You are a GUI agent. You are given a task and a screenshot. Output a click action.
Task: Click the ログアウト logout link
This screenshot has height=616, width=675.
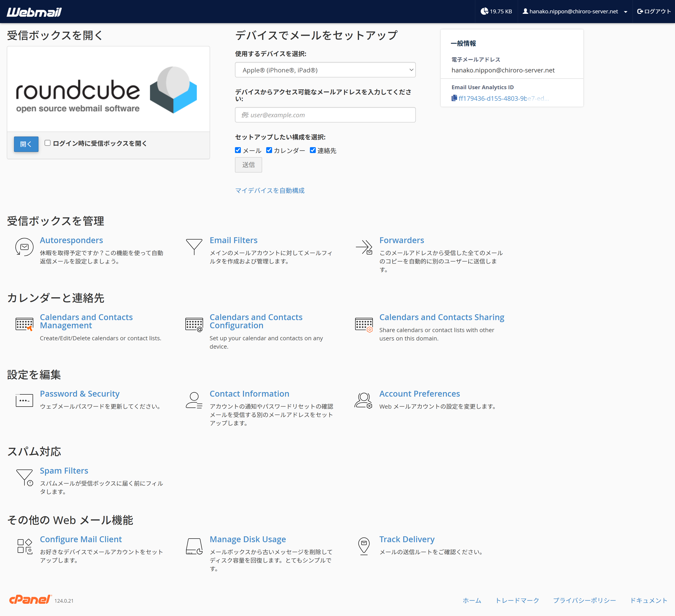pos(654,11)
